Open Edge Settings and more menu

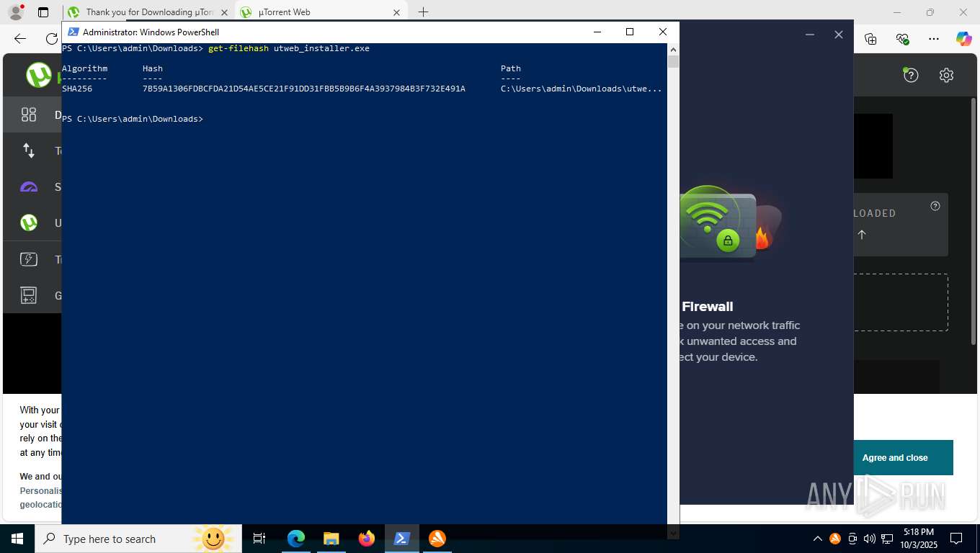pyautogui.click(x=934, y=39)
